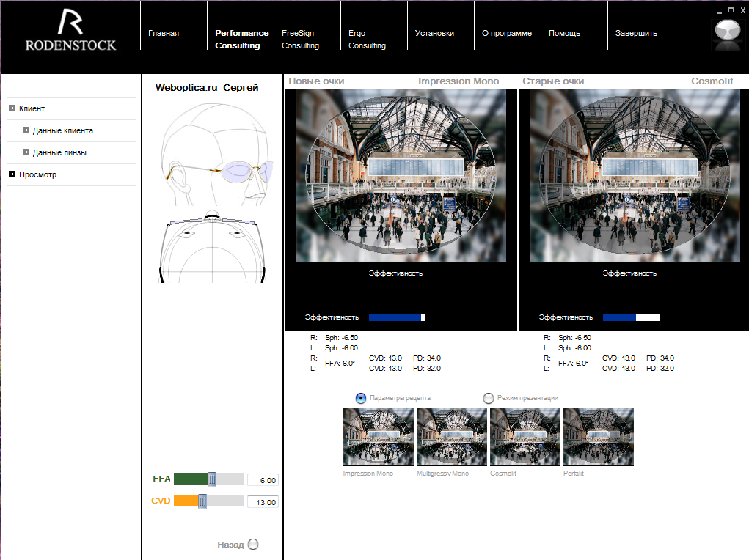Click the FFA value field 6.00
This screenshot has height=560, width=749.
pos(263,480)
